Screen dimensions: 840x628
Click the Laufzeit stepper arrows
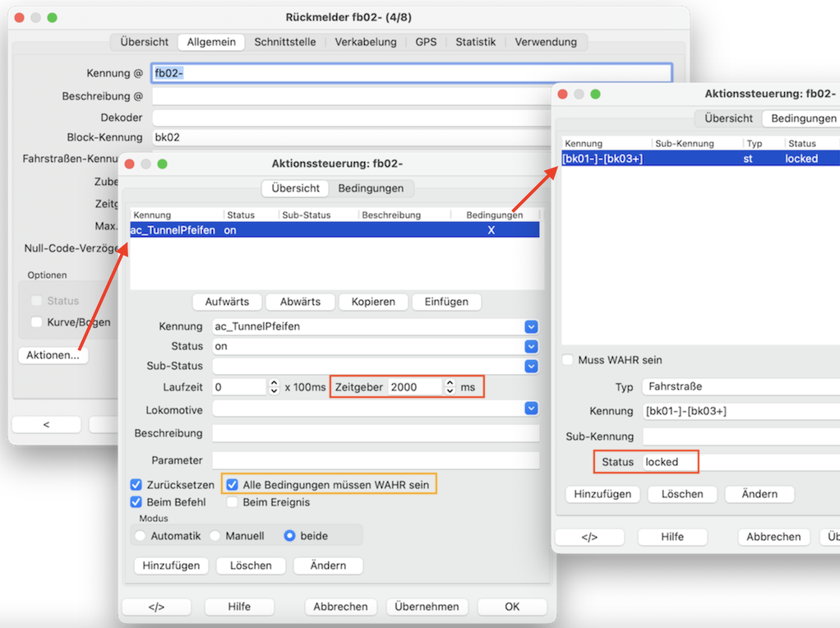(274, 386)
